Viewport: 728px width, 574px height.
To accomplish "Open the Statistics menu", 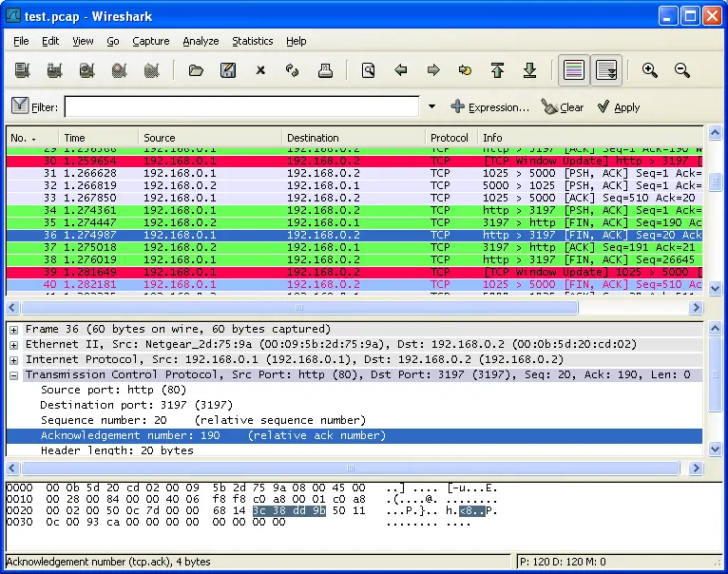I will tap(252, 41).
